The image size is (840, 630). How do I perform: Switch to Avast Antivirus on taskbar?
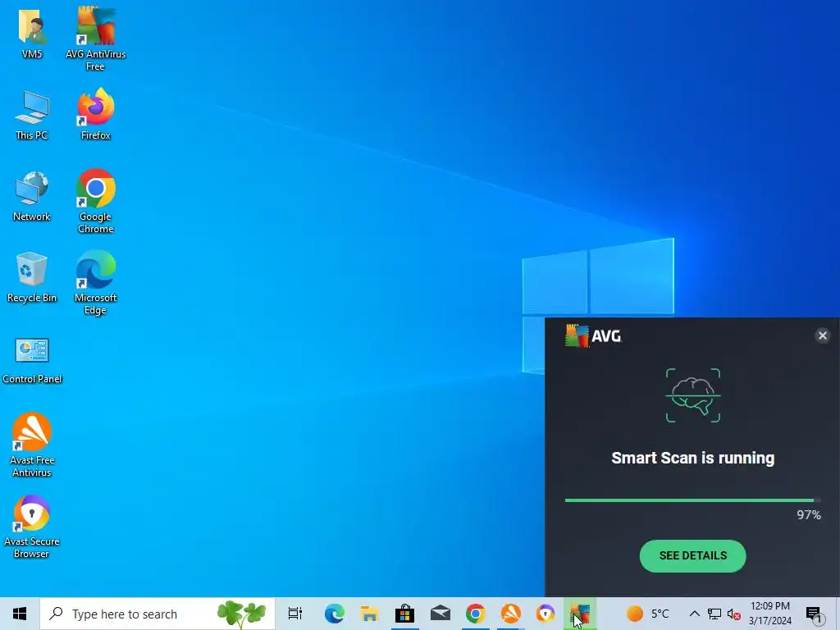(x=511, y=614)
